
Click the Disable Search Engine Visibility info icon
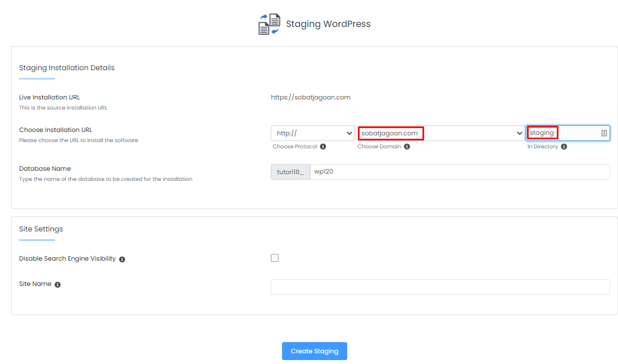pos(122,259)
